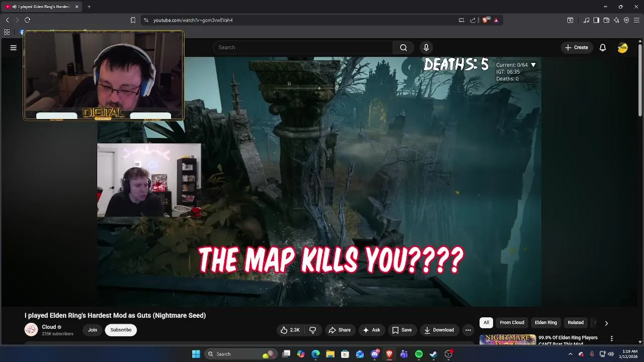The height and width of the screenshot is (362, 644).
Task: Open the browser hamburger menu
Action: [636, 20]
